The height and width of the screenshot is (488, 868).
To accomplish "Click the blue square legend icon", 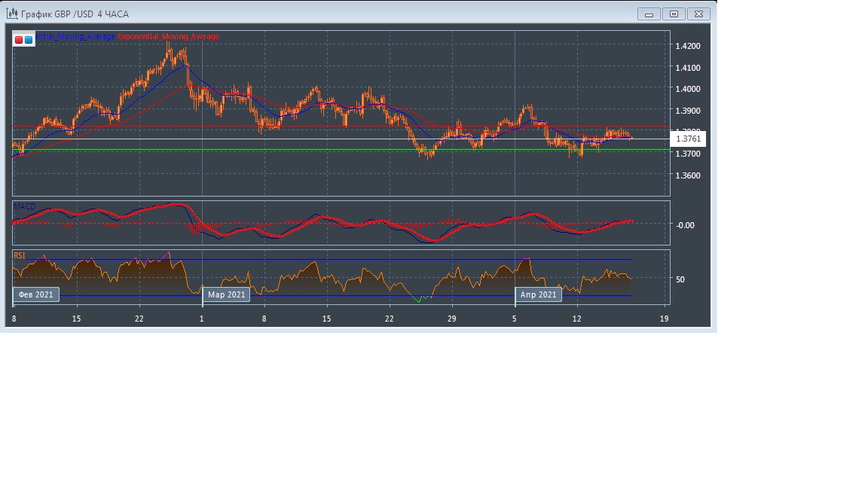I will [29, 40].
